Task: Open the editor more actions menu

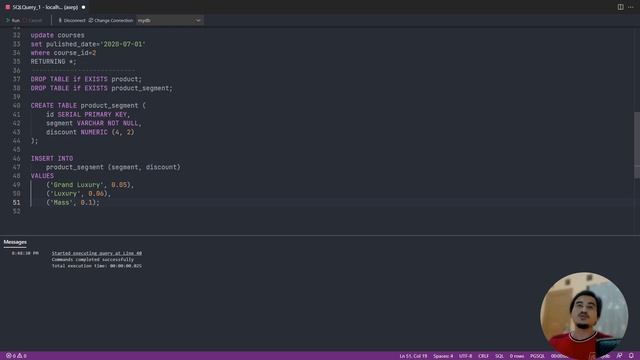Action: coord(631,7)
